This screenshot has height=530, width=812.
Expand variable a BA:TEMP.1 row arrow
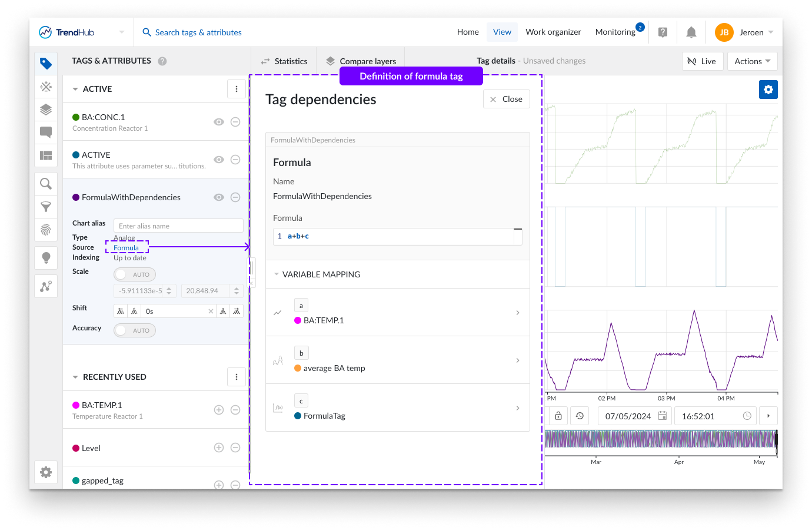(x=518, y=313)
